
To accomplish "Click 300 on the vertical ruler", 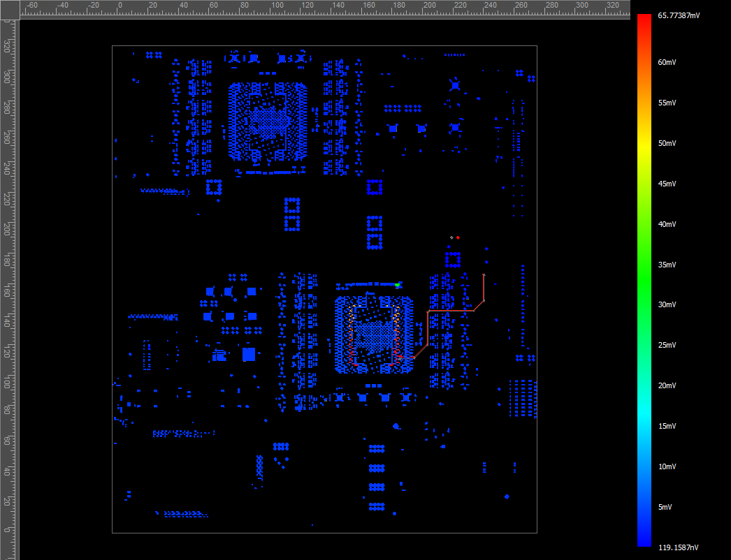I will coord(6,77).
